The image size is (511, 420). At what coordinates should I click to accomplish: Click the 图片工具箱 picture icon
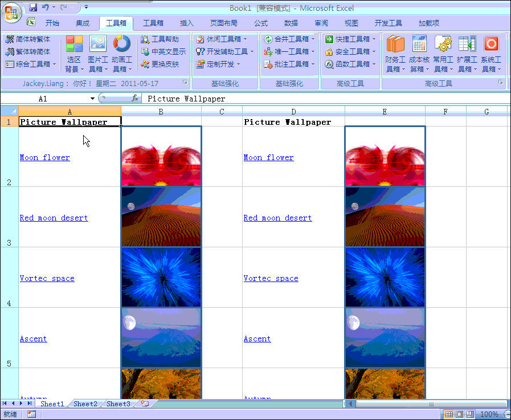[x=98, y=44]
